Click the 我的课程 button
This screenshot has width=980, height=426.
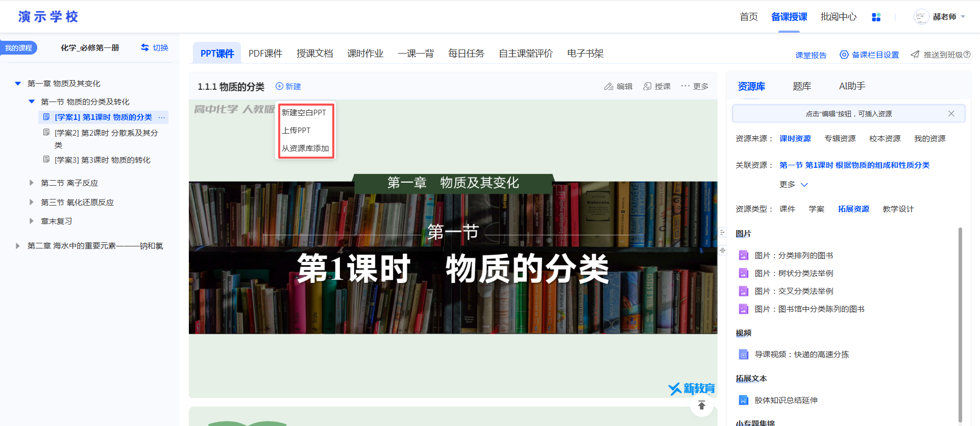click(x=18, y=48)
